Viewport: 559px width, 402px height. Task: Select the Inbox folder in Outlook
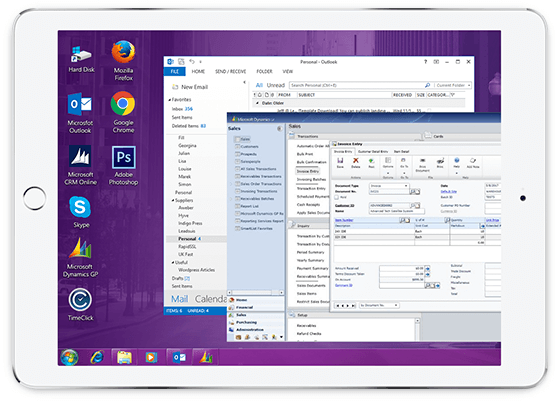[182, 109]
